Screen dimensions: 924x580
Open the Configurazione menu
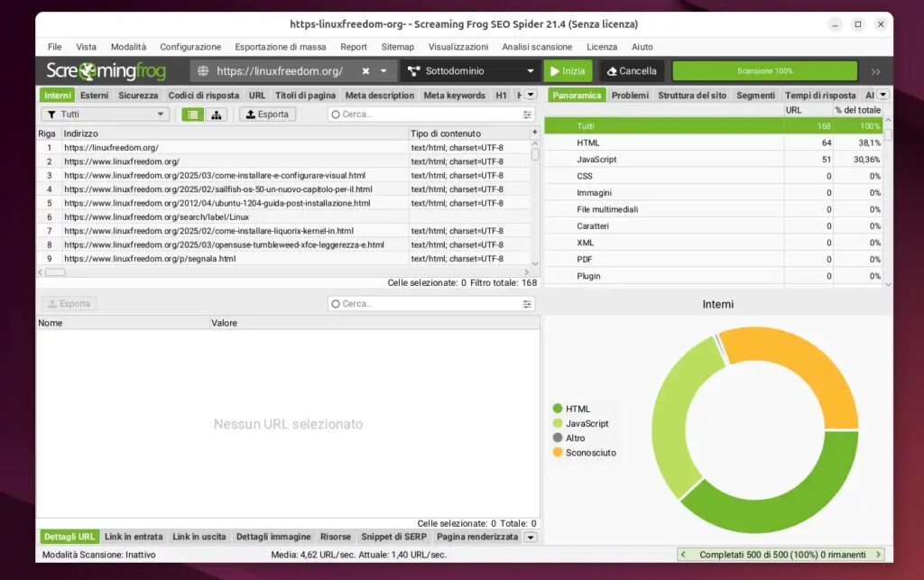pyautogui.click(x=190, y=47)
